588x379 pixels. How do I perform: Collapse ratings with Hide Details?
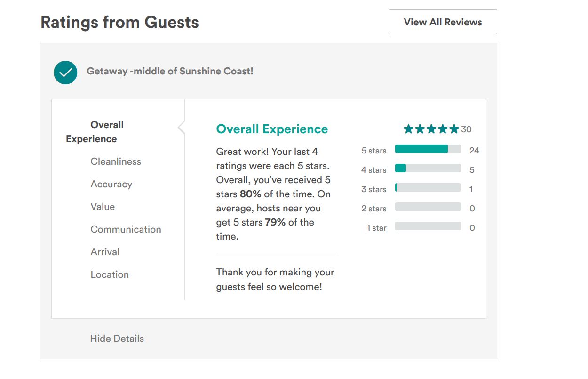click(x=117, y=339)
